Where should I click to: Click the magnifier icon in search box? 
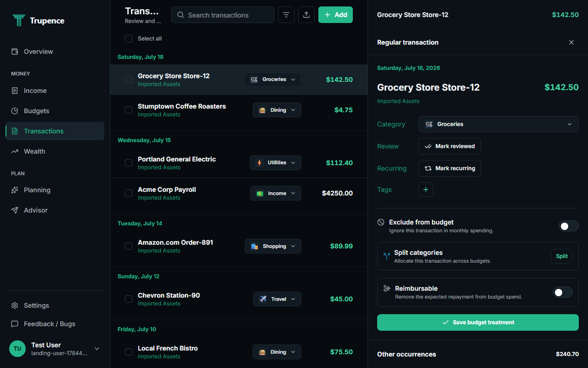181,15
